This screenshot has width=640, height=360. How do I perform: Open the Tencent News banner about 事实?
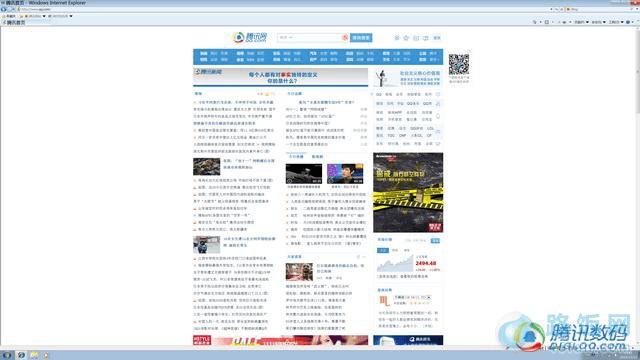pos(280,77)
